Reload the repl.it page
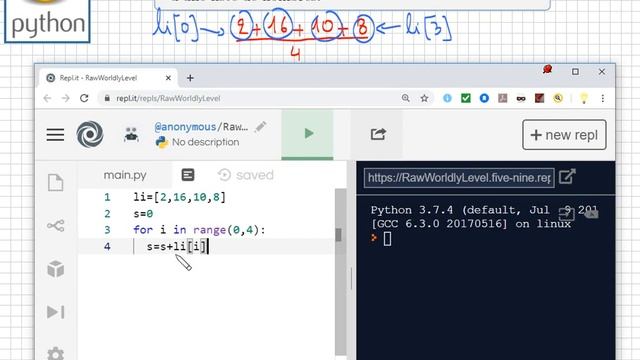 (84, 98)
